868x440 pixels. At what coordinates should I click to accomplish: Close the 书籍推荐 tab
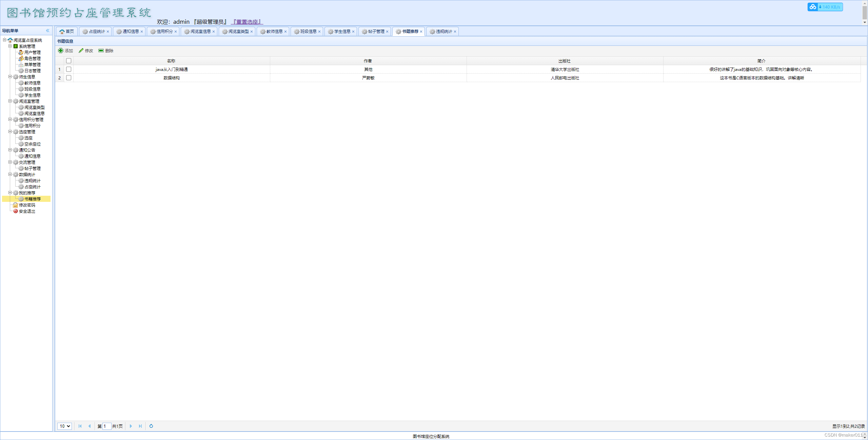click(421, 32)
